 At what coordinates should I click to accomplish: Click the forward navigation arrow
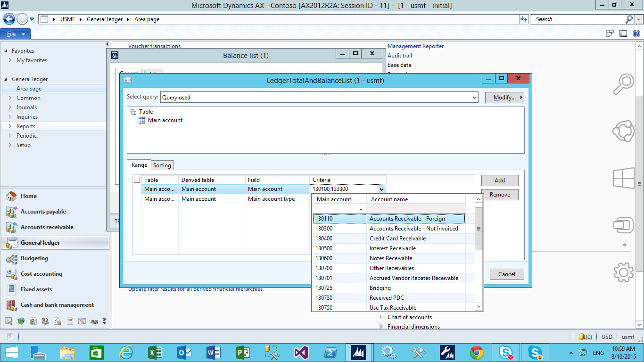tap(22, 19)
